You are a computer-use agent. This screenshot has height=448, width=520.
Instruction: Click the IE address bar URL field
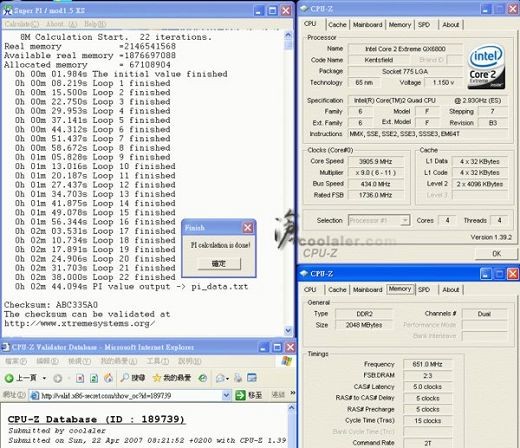tap(130, 396)
